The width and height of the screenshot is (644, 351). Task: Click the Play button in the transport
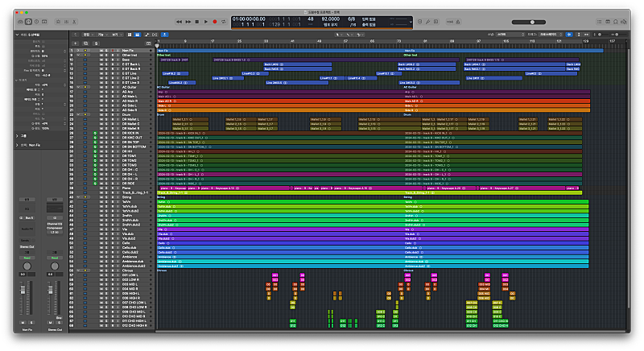(x=206, y=22)
